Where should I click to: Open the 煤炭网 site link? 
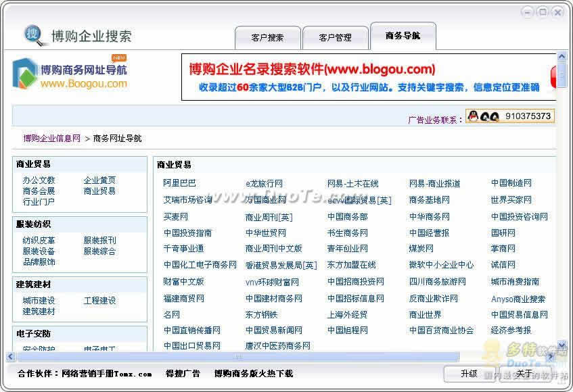tap(421, 249)
